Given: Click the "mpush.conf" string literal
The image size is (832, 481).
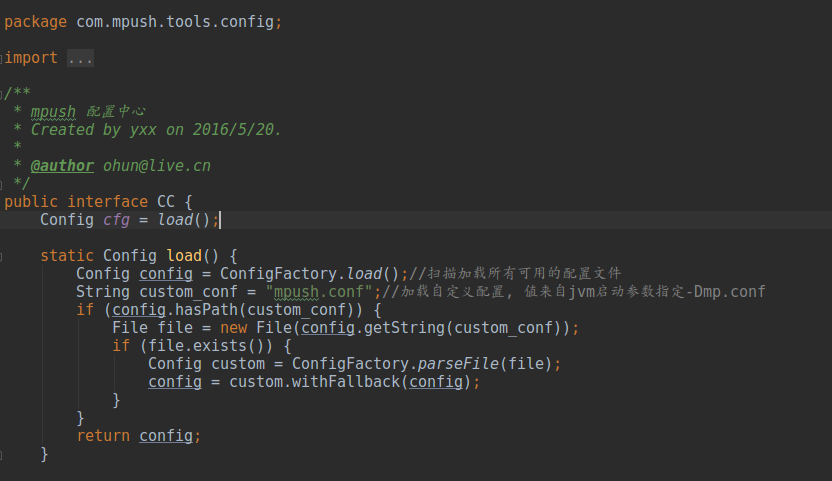Looking at the screenshot, I should (319, 291).
